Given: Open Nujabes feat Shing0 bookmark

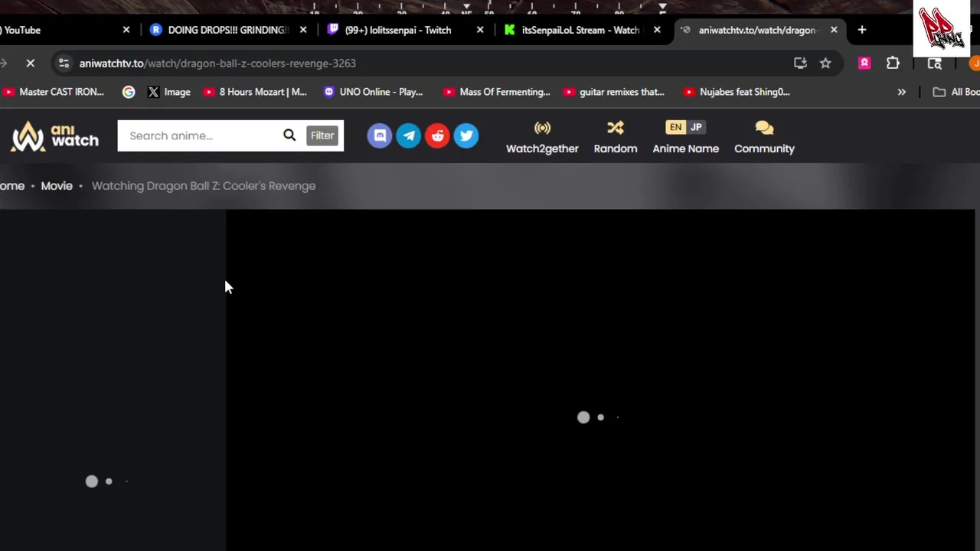Looking at the screenshot, I should 737,92.
